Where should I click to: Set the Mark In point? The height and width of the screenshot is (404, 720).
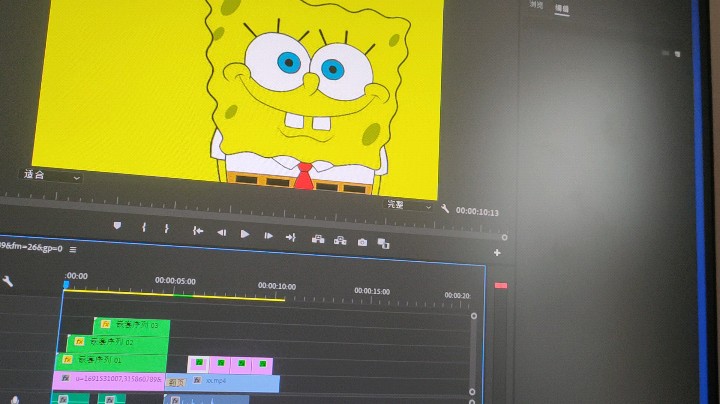click(x=144, y=227)
